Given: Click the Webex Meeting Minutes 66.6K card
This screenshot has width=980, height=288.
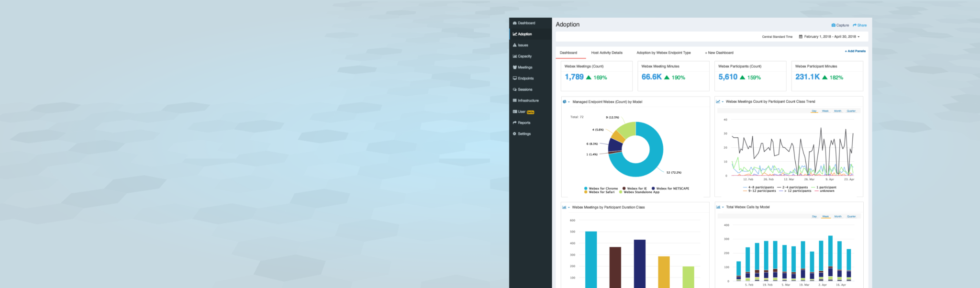Looking at the screenshot, I should (673, 76).
